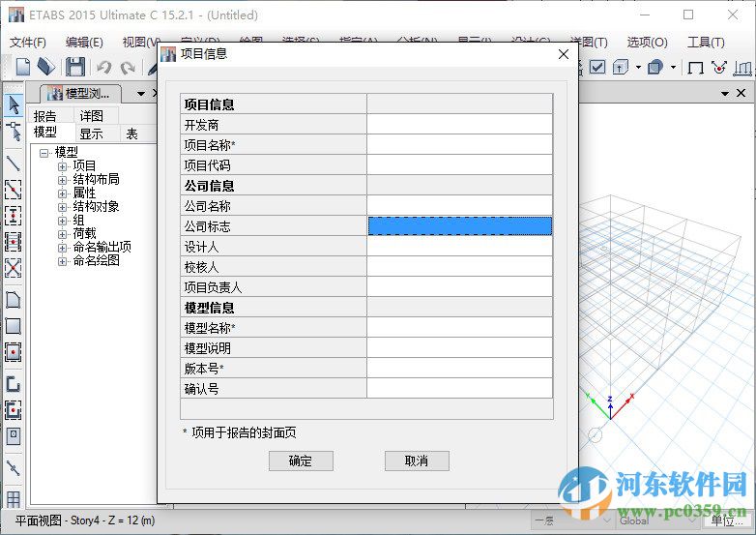
Task: Close the Model Explorer panel
Action: pyautogui.click(x=155, y=94)
